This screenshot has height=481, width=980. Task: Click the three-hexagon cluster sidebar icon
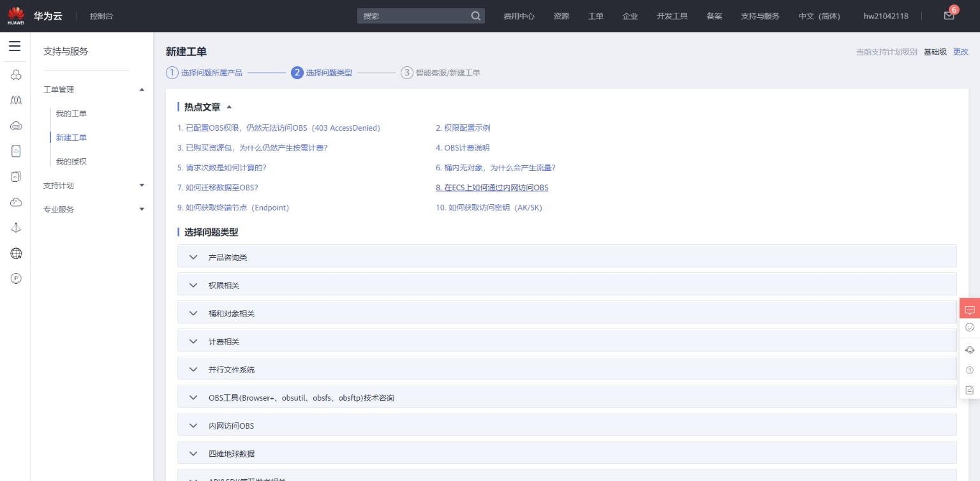[x=17, y=75]
